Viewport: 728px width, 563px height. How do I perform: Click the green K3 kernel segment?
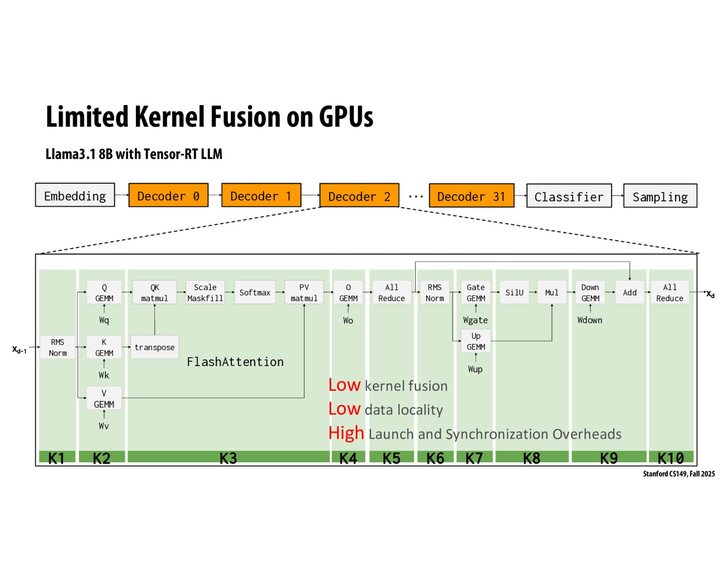point(229,458)
